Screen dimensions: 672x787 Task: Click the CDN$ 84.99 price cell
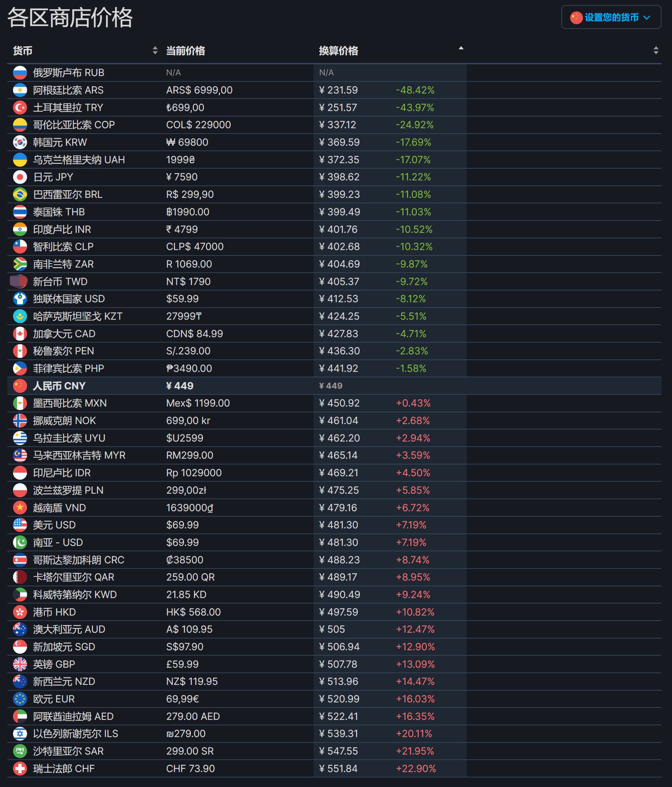[x=194, y=334]
